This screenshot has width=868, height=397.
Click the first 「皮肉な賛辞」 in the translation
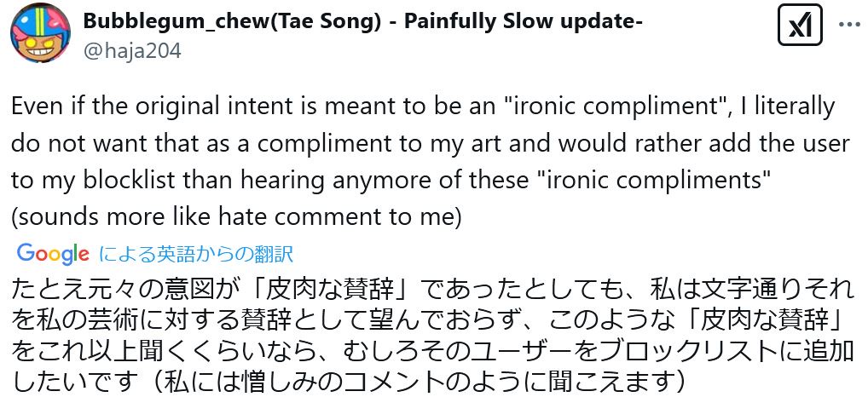[x=330, y=289]
